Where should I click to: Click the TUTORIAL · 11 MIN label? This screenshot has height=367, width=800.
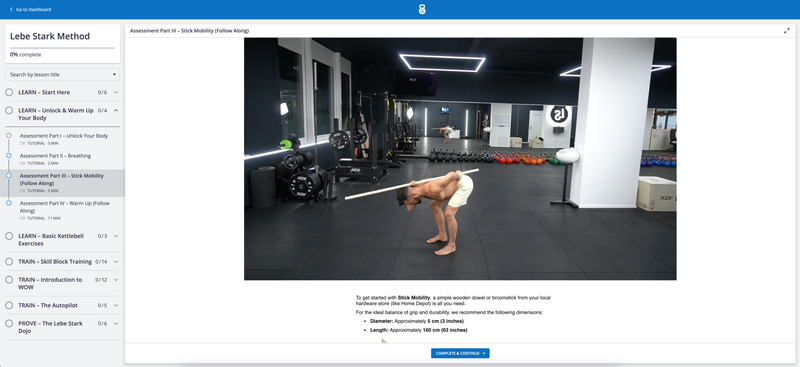coord(43,218)
